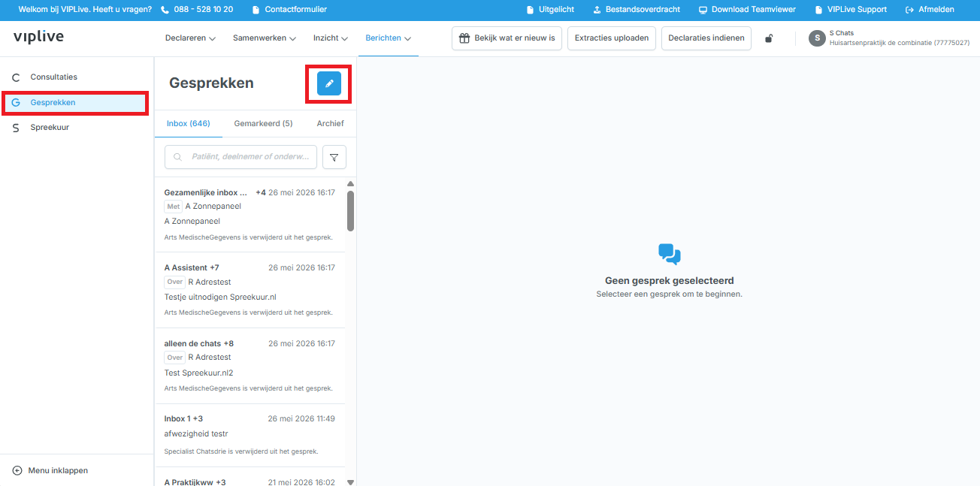Open the Inzicht dropdown menu
This screenshot has width=980, height=486.
click(x=330, y=38)
